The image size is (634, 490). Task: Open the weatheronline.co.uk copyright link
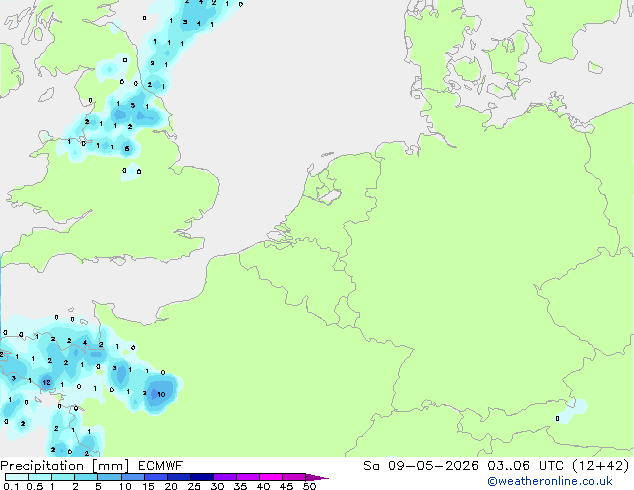pos(550,481)
